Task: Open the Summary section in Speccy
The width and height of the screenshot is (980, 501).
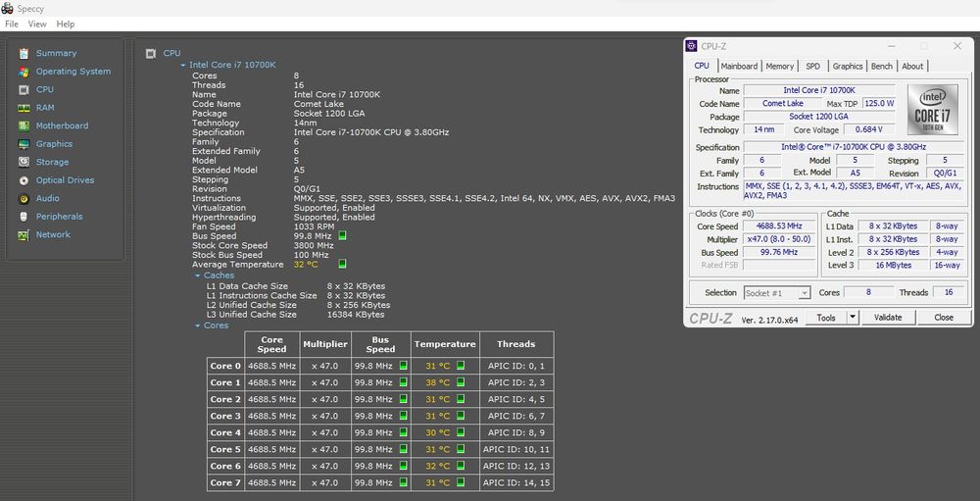Action: point(56,54)
